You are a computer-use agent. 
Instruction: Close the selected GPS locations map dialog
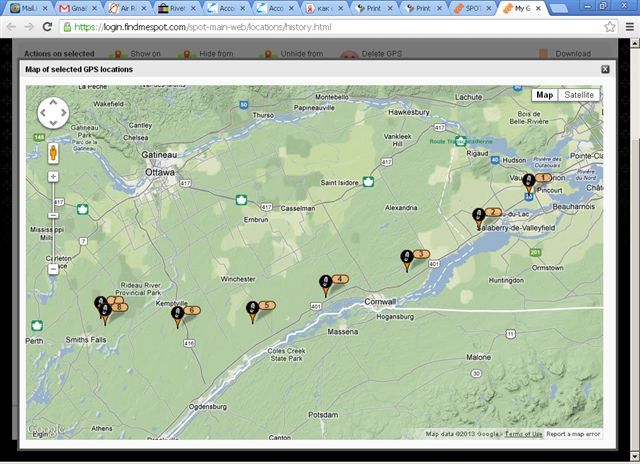(x=605, y=69)
